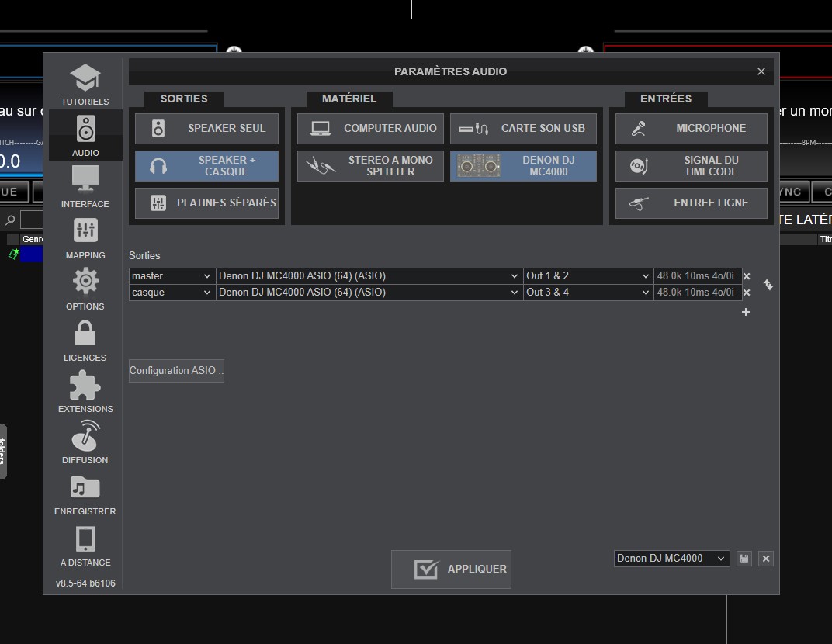Image resolution: width=832 pixels, height=644 pixels.
Task: Open the folders side tab
Action: [x=3, y=452]
